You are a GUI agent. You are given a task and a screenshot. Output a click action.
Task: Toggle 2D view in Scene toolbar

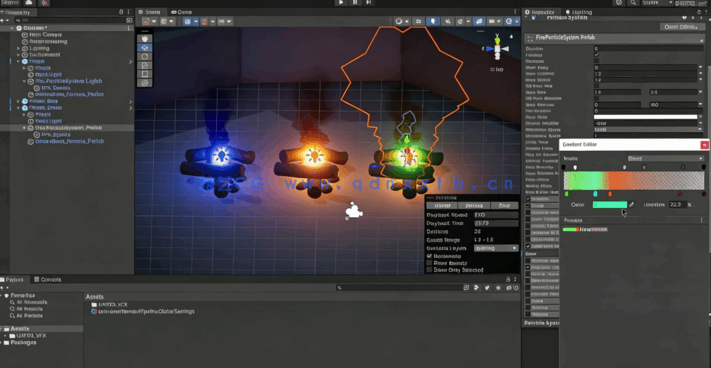[x=419, y=21]
